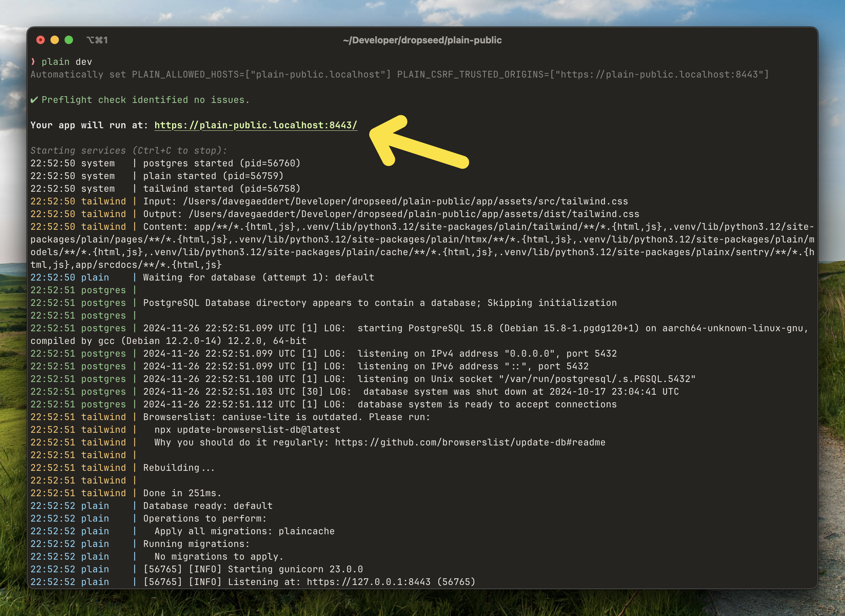Open the plain-public.localhost:8443 link
845x616 pixels.
point(256,125)
